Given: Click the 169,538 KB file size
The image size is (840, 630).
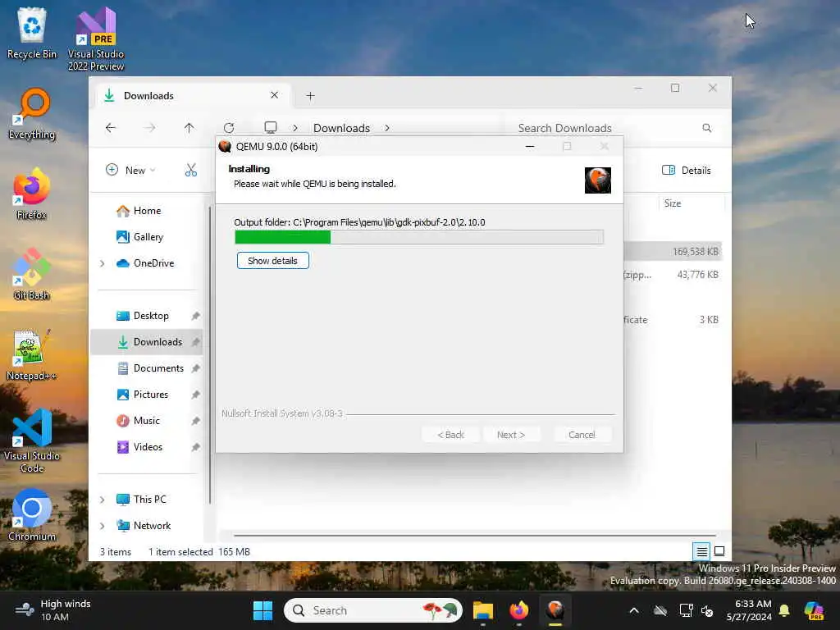Looking at the screenshot, I should 696,252.
